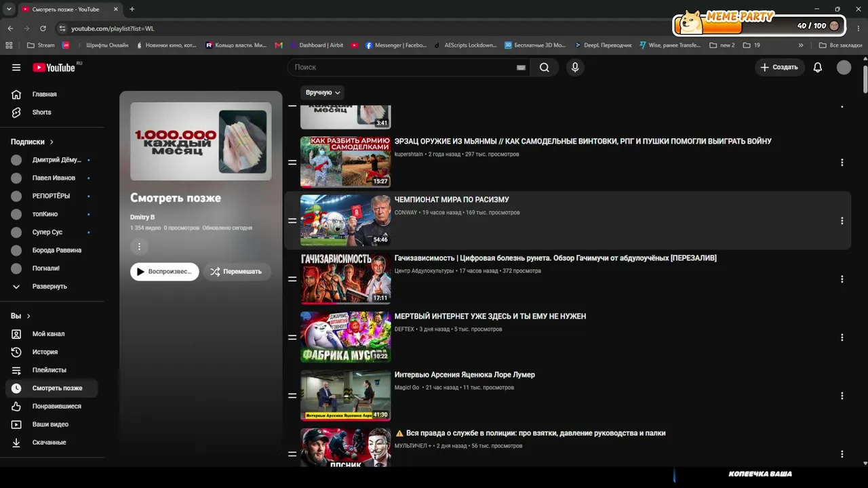Open the Центр Абдулокультуры channel link
868x488 pixels.
coord(425,271)
